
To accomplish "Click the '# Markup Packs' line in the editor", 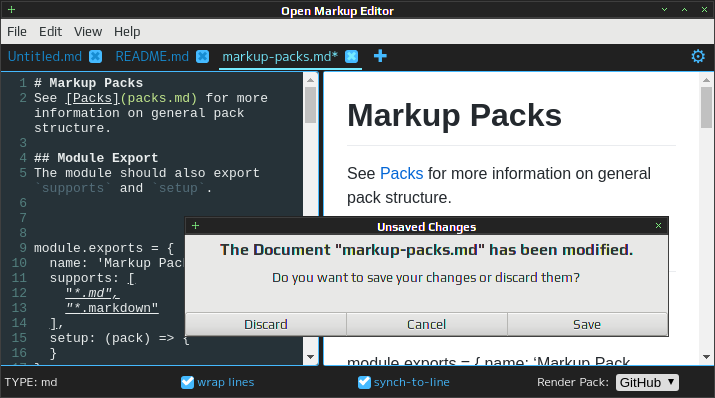I will click(88, 83).
